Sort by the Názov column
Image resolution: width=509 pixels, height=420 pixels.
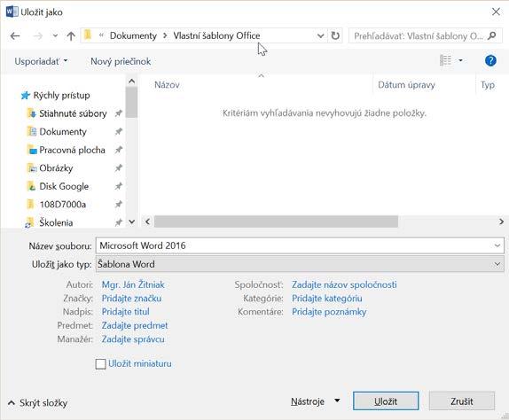pos(167,85)
